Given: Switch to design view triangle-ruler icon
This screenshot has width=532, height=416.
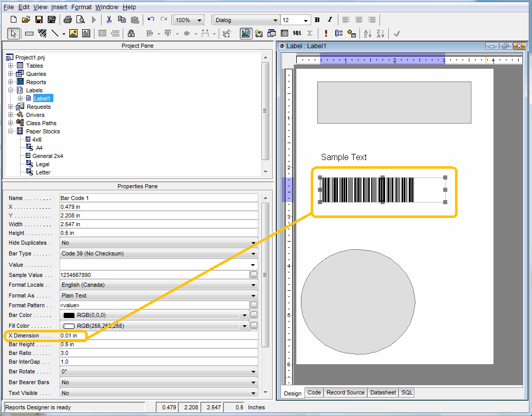Looking at the screenshot, I should [246, 33].
